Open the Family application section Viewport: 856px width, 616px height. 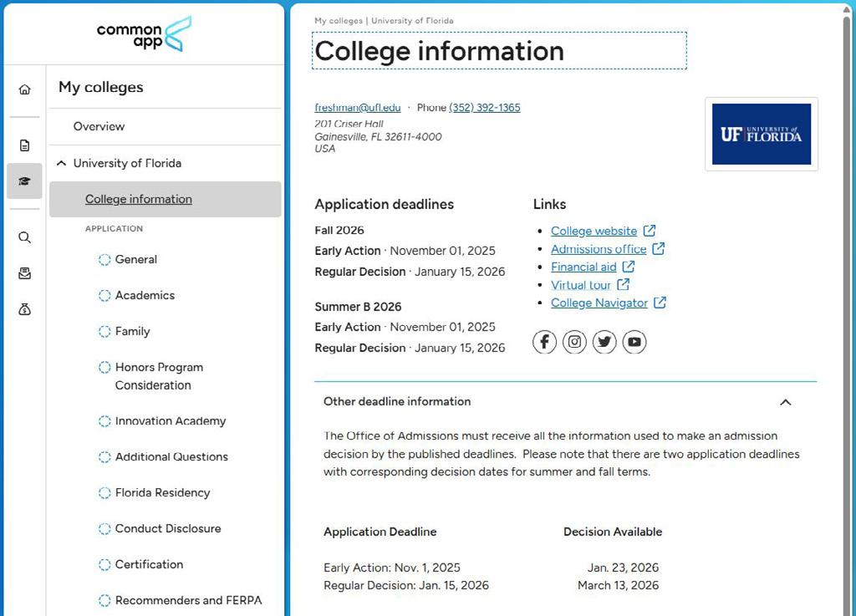click(x=132, y=332)
